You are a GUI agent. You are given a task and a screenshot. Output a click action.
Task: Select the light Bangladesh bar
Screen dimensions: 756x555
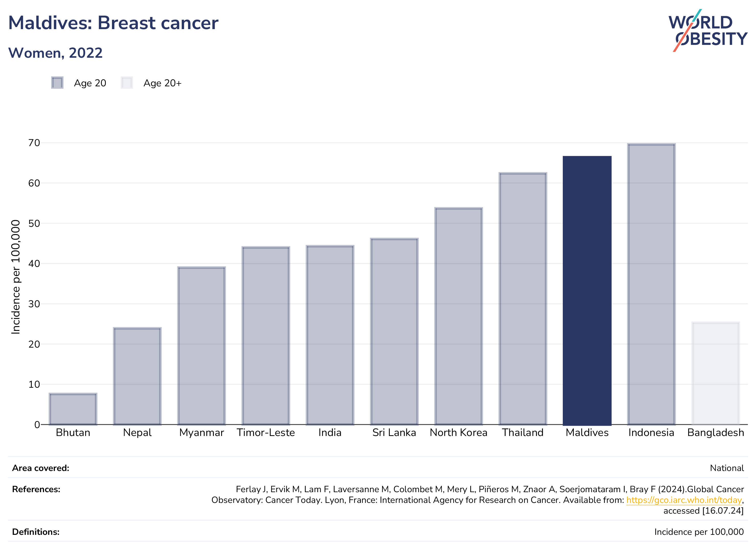pos(716,373)
